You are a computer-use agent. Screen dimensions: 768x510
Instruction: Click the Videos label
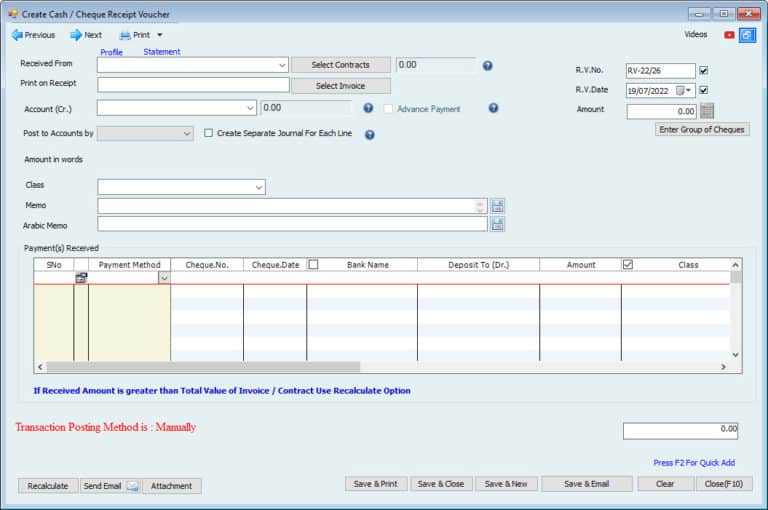(696, 34)
